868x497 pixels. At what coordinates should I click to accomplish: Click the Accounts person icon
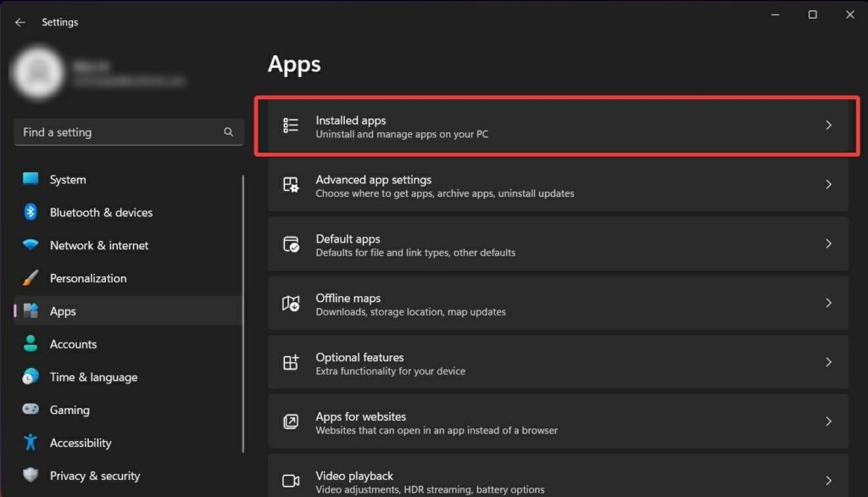point(31,343)
